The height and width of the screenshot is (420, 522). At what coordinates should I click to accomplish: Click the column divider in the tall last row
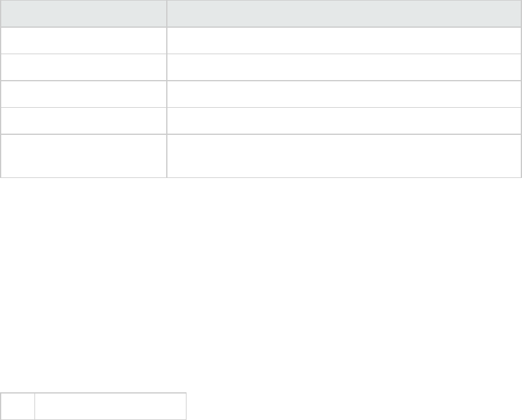coord(167,156)
